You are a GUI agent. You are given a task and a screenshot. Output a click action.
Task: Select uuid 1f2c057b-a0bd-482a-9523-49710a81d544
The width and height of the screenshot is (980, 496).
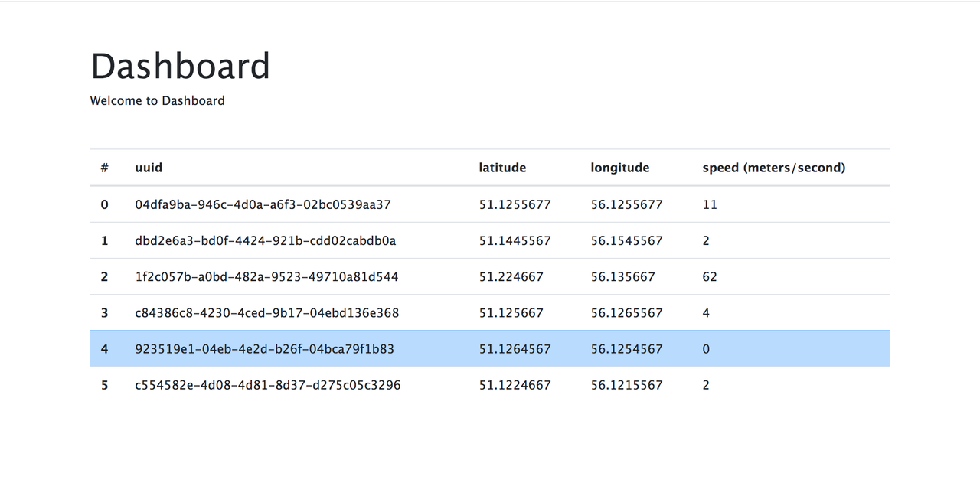[x=266, y=276]
